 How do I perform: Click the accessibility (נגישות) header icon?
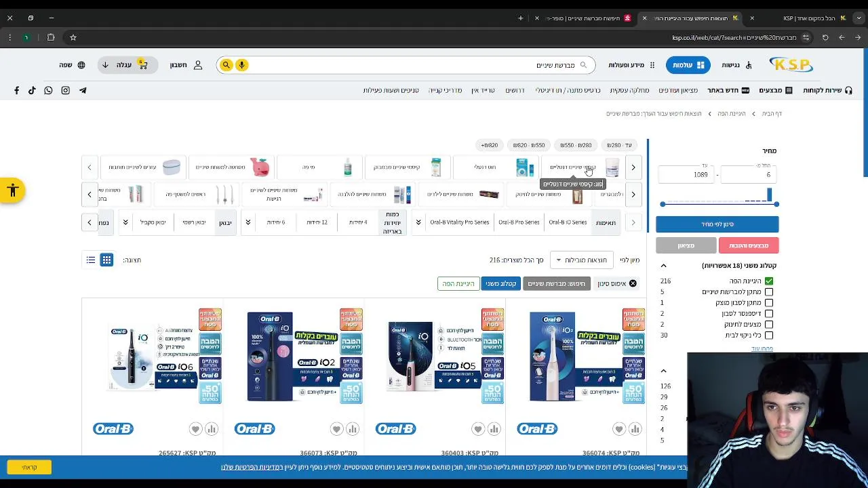pos(749,65)
